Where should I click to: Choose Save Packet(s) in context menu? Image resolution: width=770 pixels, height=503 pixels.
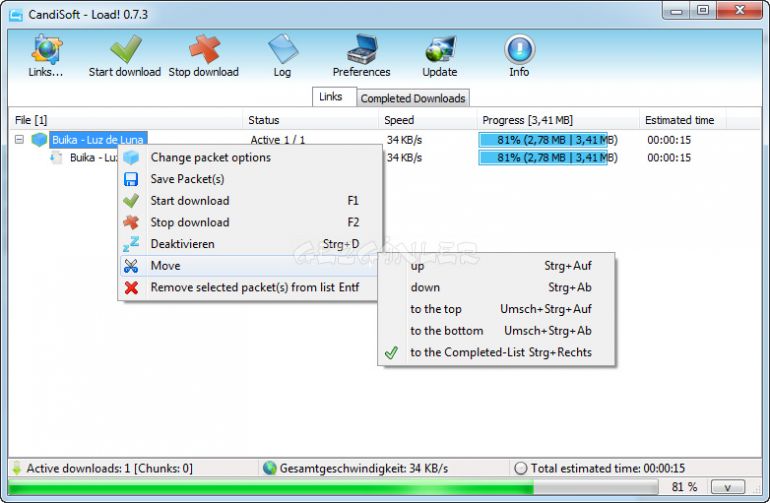[187, 179]
